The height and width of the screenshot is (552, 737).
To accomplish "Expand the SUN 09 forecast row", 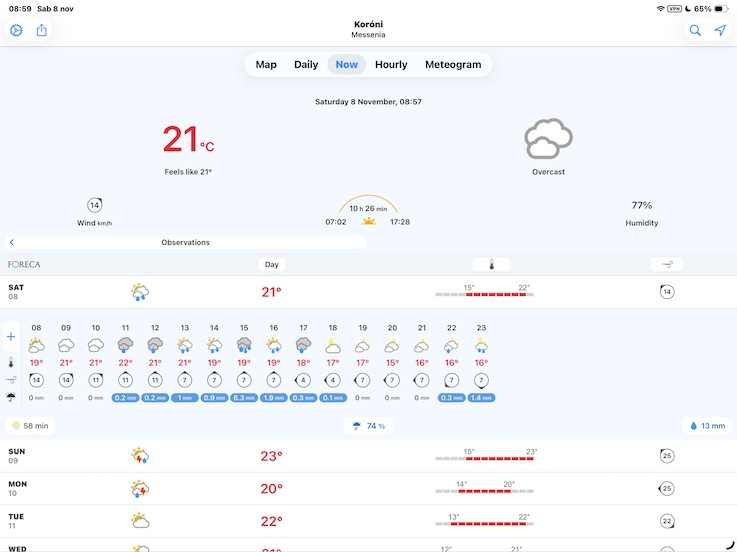I will coord(368,456).
